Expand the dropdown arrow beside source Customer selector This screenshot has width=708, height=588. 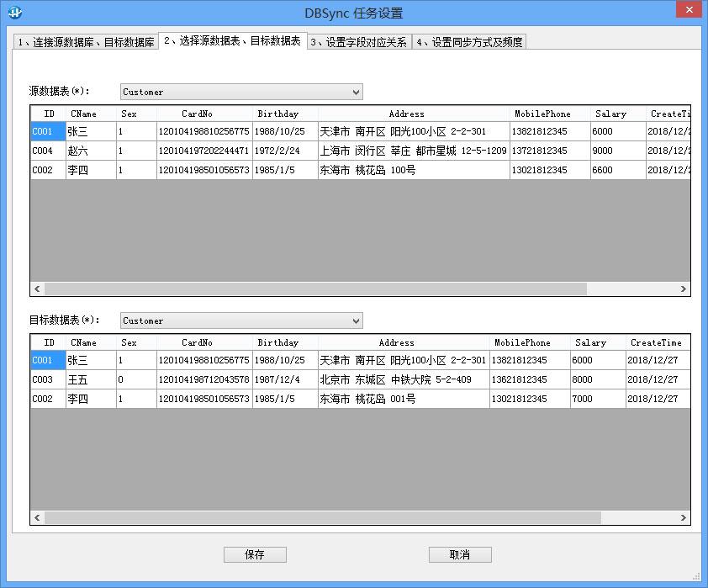(354, 92)
